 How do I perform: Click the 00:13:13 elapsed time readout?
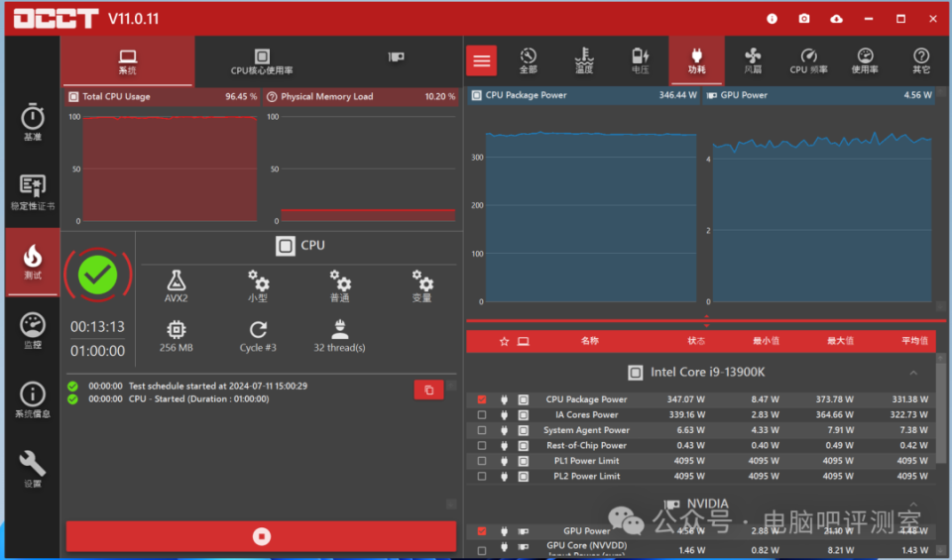coord(98,327)
